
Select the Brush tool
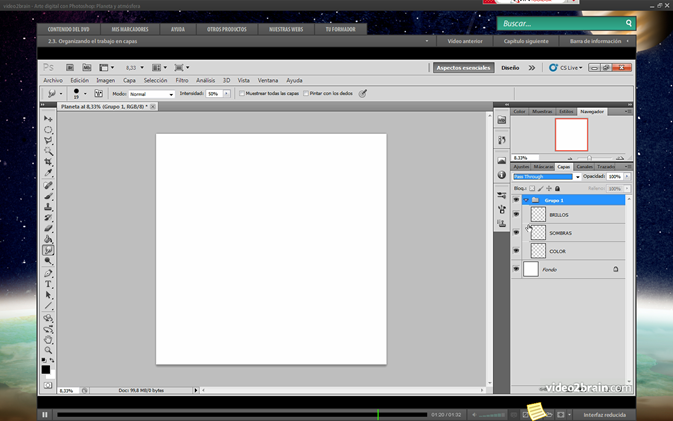point(48,196)
